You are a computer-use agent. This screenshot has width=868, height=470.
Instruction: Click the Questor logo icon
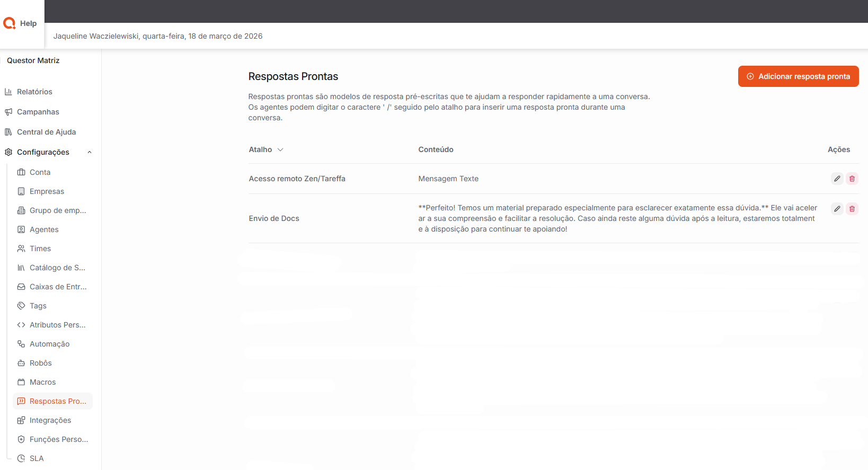click(10, 23)
